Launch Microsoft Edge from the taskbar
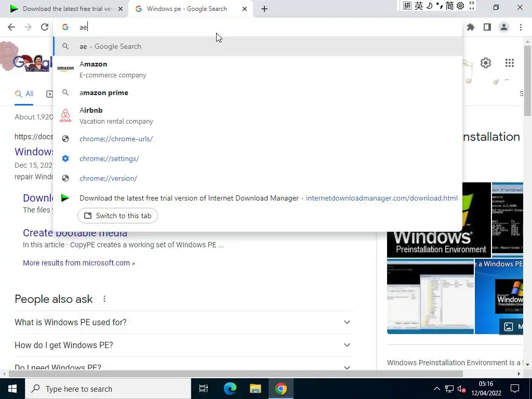The image size is (532, 399). tap(230, 389)
